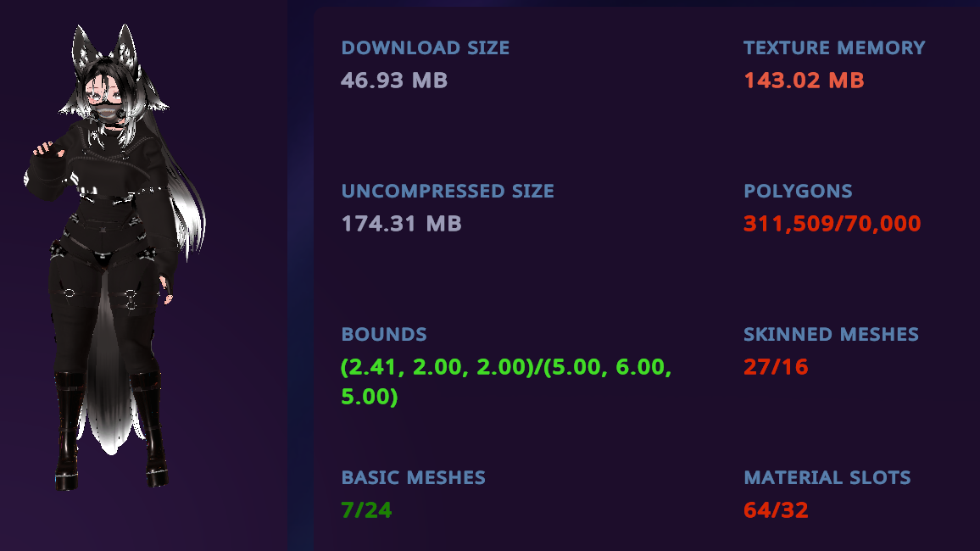
Task: Click the BASIC MESHES label
Action: [x=413, y=478]
